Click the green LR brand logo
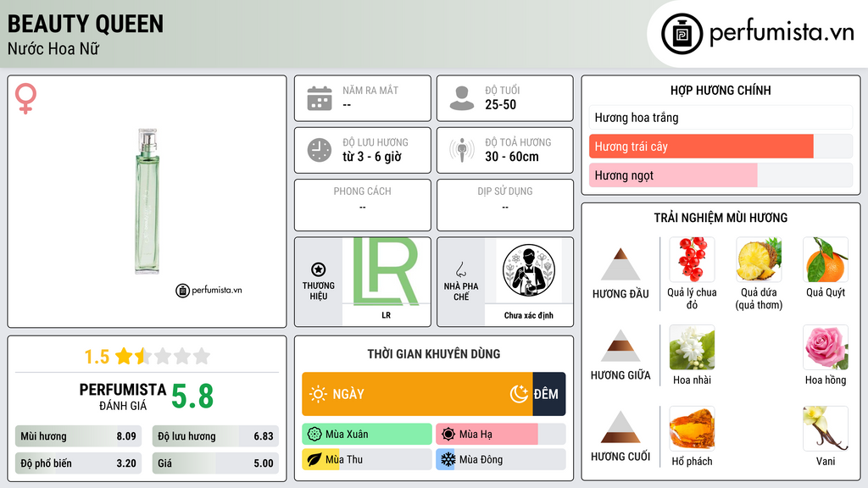Screen dimensions: 868x488 coord(386,272)
